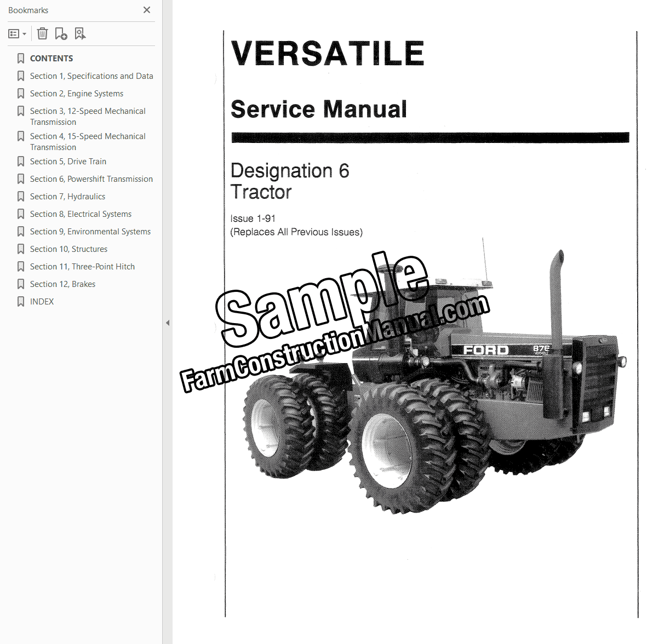The image size is (670, 644).
Task: Select Section 8, Electrical Systems bookmark
Action: 81,214
